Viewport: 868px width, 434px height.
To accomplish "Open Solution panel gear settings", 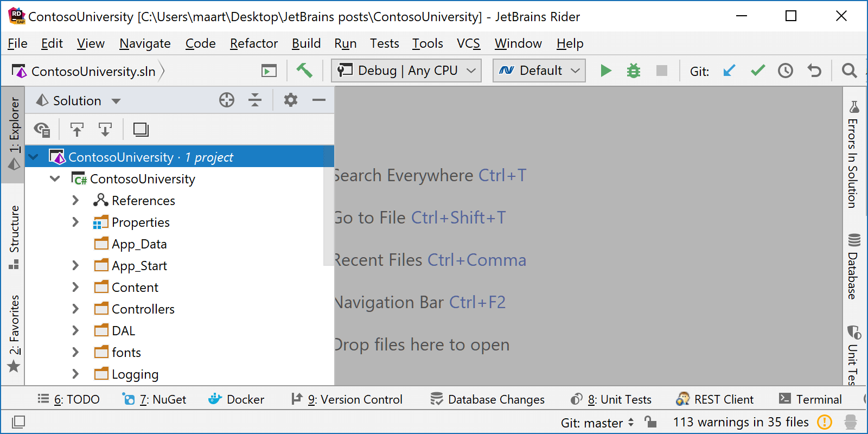I will click(x=291, y=100).
